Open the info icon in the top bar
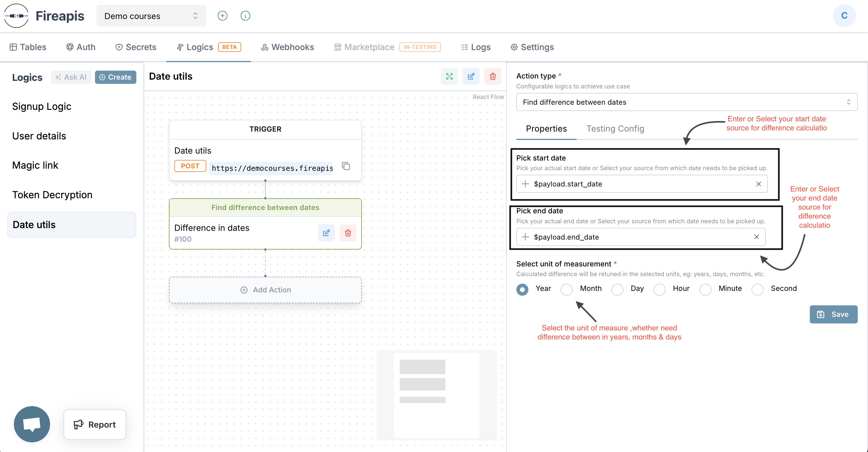This screenshot has height=452, width=868. tap(245, 16)
